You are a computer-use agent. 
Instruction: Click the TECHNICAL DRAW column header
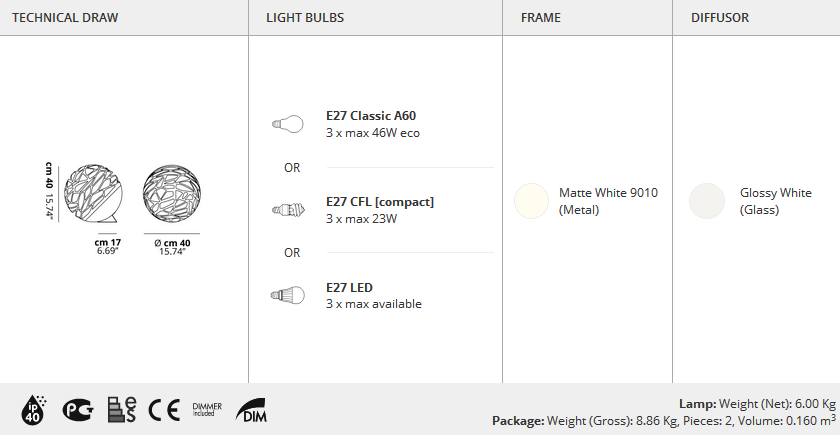(x=65, y=18)
